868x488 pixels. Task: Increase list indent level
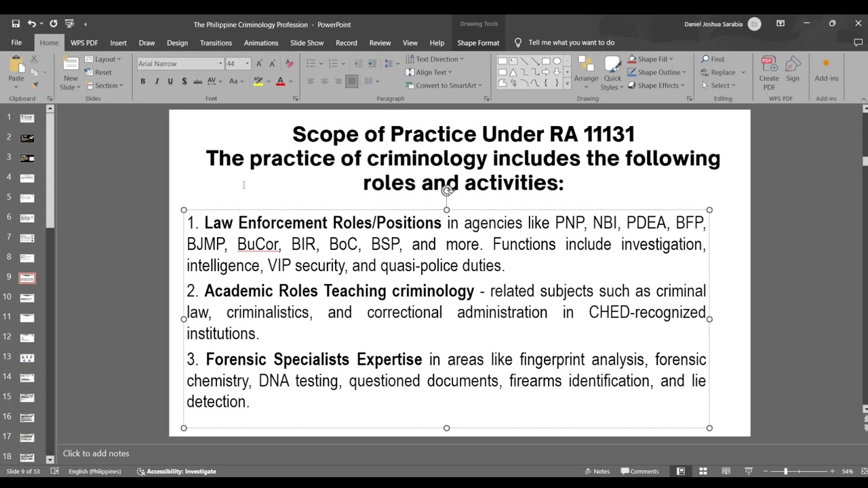(372, 64)
